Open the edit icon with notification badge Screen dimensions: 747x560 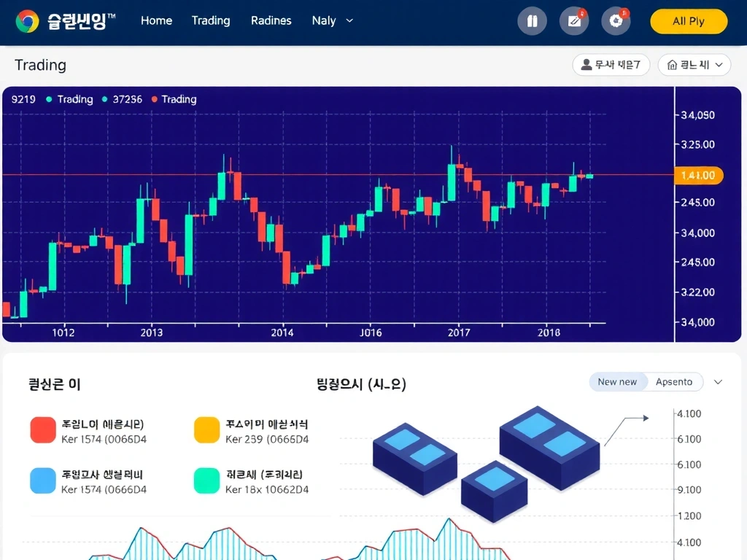coord(574,21)
